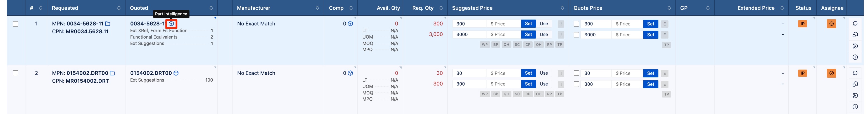
Task: Click the orange assignee check icon in row 1
Action: pos(831,23)
